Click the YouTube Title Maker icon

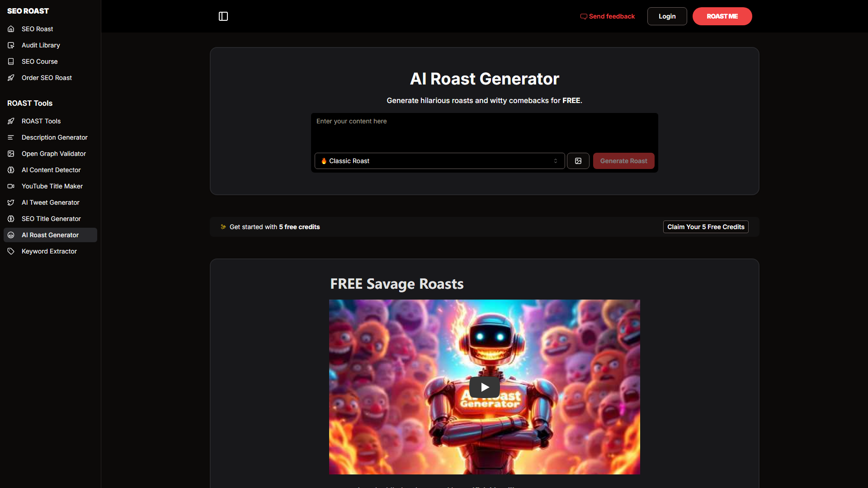tap(11, 186)
